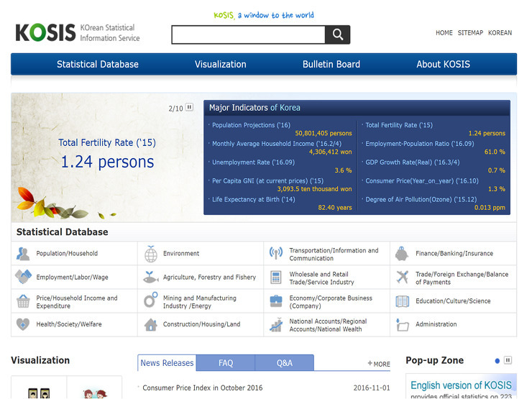Click the heart Health/Society/Welfare icon
Screen dimensions: 532x399
click(x=23, y=324)
